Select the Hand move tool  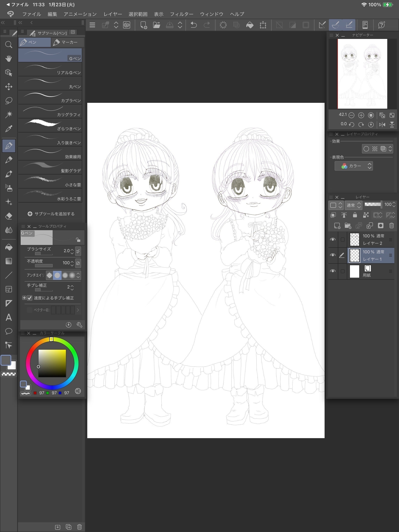(x=9, y=59)
